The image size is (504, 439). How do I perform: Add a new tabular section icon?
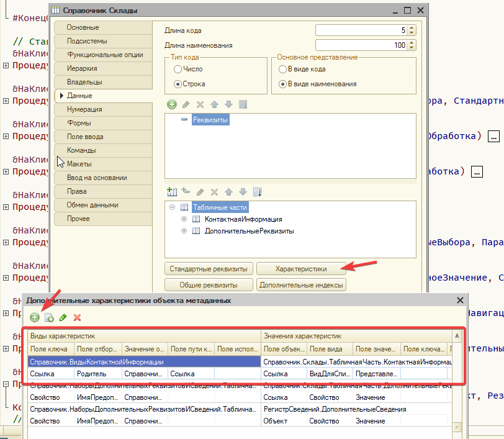pyautogui.click(x=172, y=192)
